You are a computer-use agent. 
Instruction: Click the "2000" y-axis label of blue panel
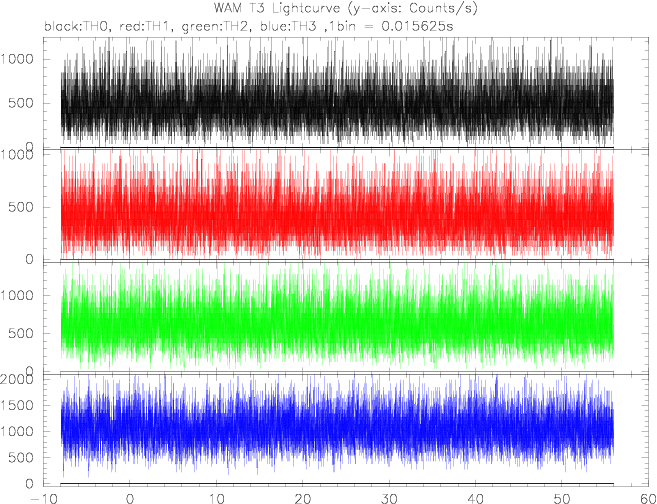tap(17, 379)
